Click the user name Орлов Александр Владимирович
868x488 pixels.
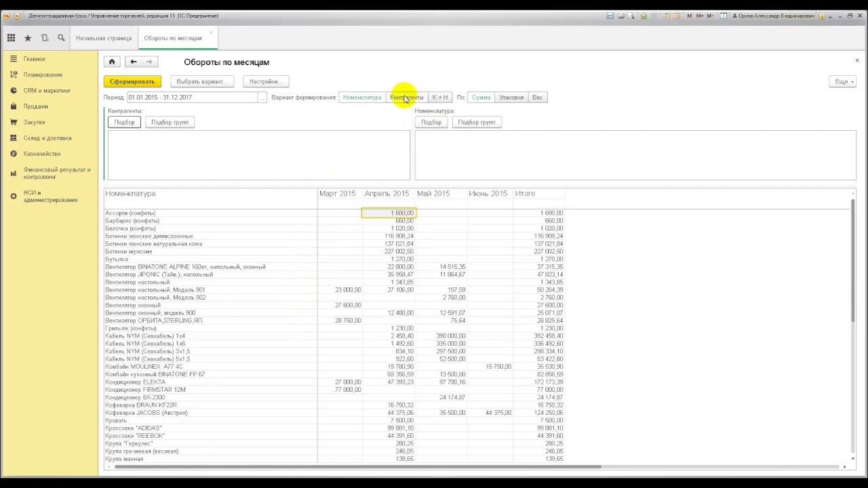click(x=776, y=16)
